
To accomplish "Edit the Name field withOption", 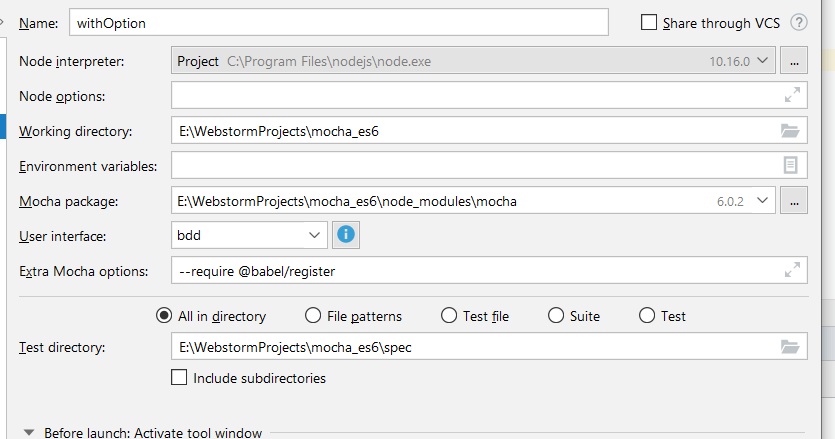I will (x=339, y=22).
